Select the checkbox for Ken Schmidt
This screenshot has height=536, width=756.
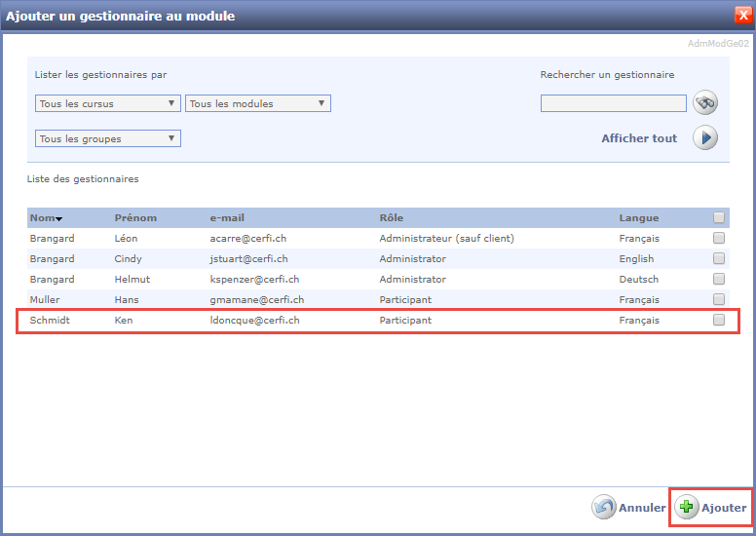pyautogui.click(x=719, y=320)
